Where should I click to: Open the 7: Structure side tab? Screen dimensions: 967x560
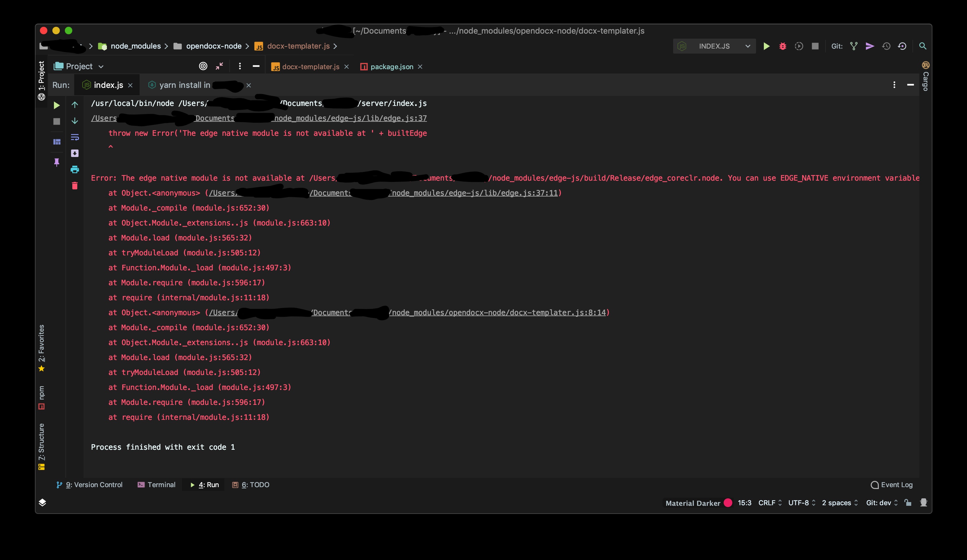tap(41, 447)
